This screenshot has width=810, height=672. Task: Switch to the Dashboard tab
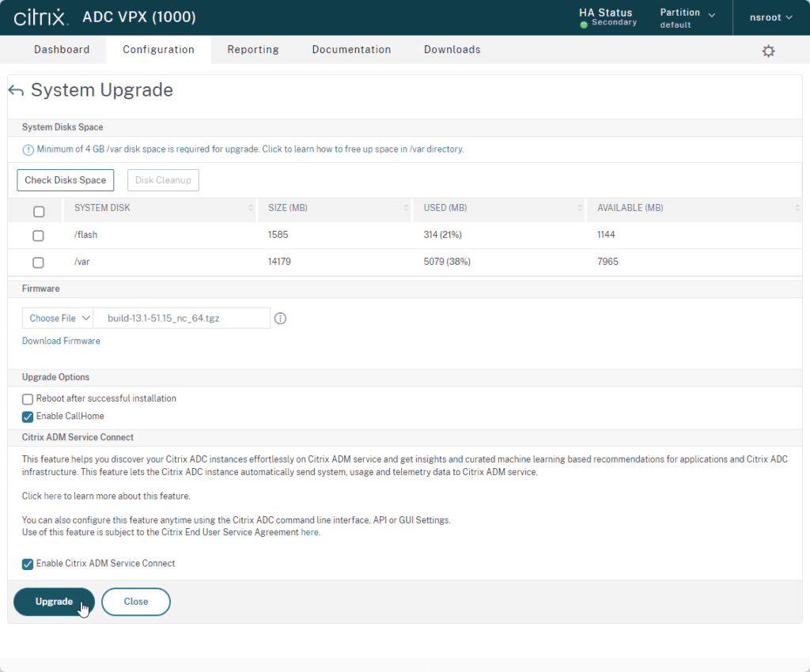click(x=62, y=50)
